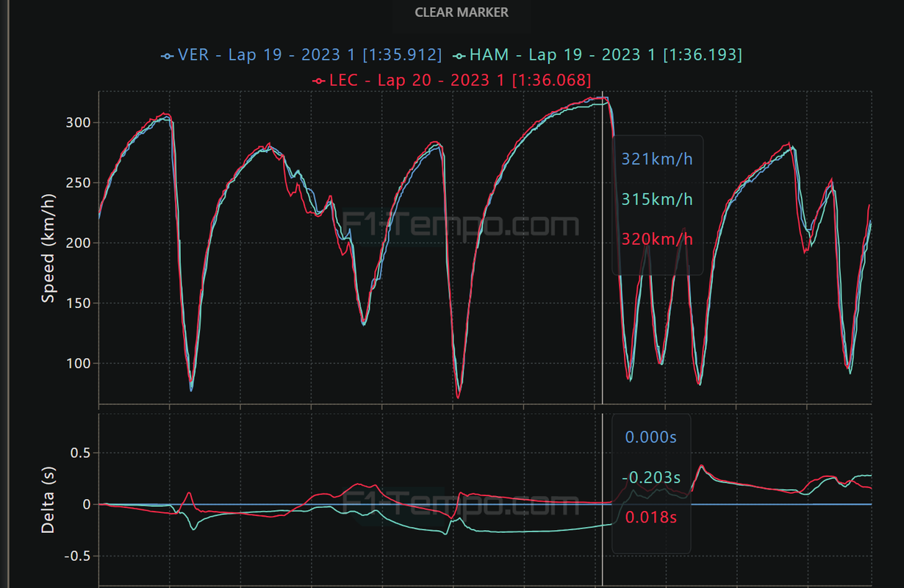Viewport: 904px width, 588px height.
Task: Toggle VER Lap 19 legend entry
Action: 301,55
